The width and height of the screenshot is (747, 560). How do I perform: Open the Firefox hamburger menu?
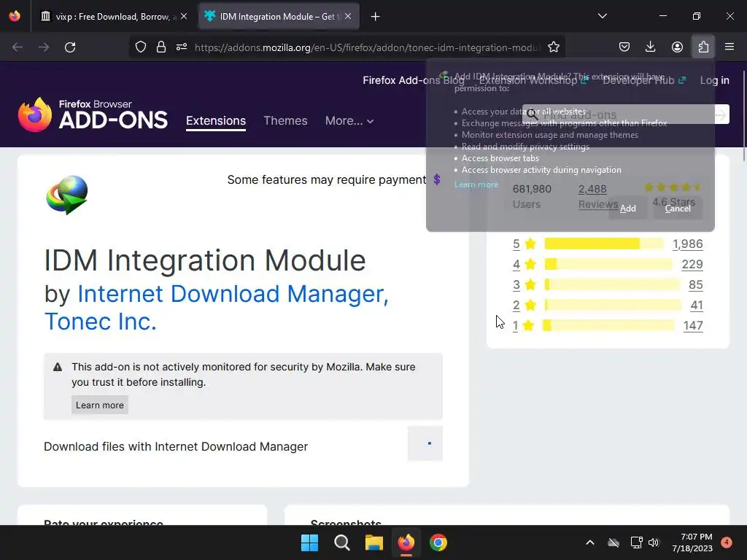[x=729, y=47]
